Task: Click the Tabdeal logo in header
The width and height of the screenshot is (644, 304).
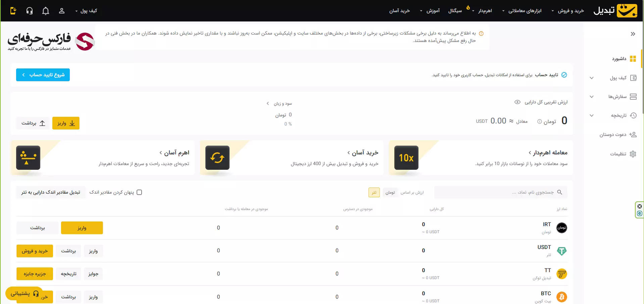Action: coord(615,11)
